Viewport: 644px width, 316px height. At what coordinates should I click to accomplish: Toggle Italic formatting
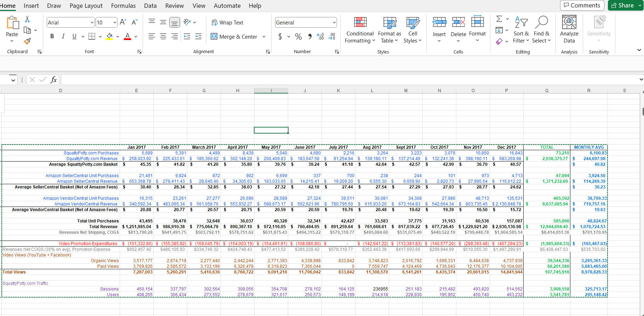[x=63, y=36]
